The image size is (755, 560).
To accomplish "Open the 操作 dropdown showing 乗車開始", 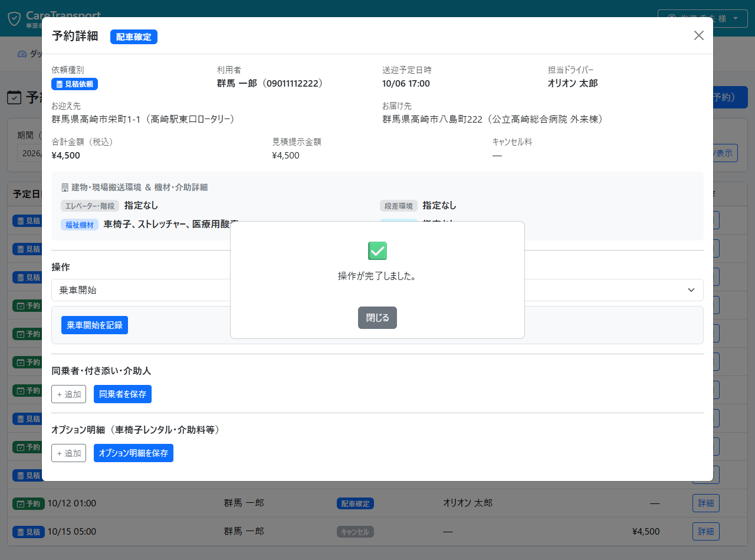I will [x=377, y=290].
